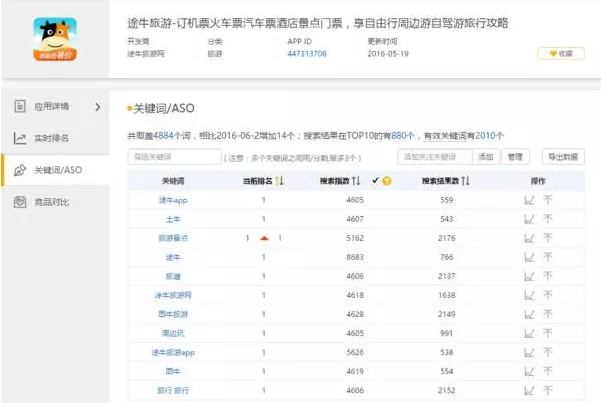Click the red rank-up arrow for 旅游景点

point(264,238)
